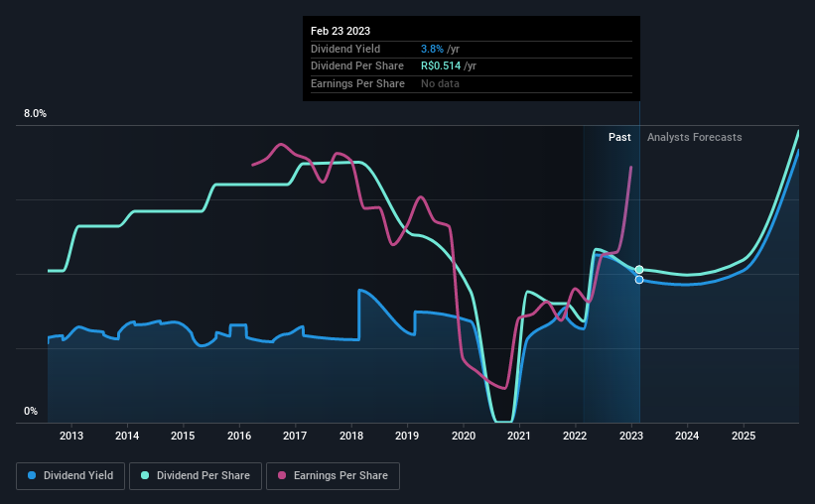Click the 3.8% dividend yield tooltip value
Image resolution: width=815 pixels, height=504 pixels.
point(433,49)
